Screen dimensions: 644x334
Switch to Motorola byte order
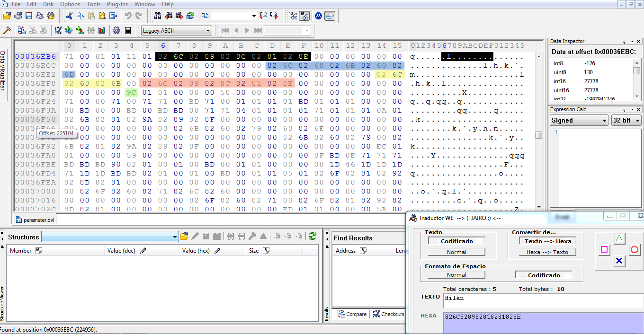point(319,16)
